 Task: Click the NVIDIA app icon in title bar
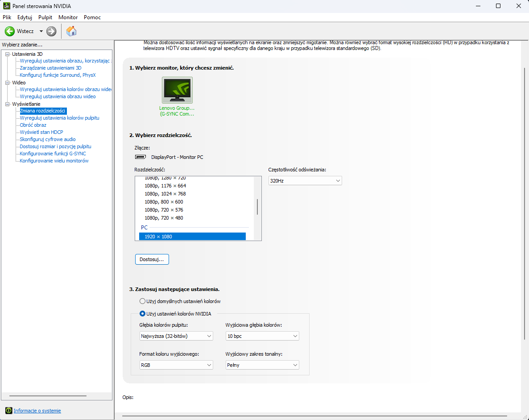(x=7, y=6)
